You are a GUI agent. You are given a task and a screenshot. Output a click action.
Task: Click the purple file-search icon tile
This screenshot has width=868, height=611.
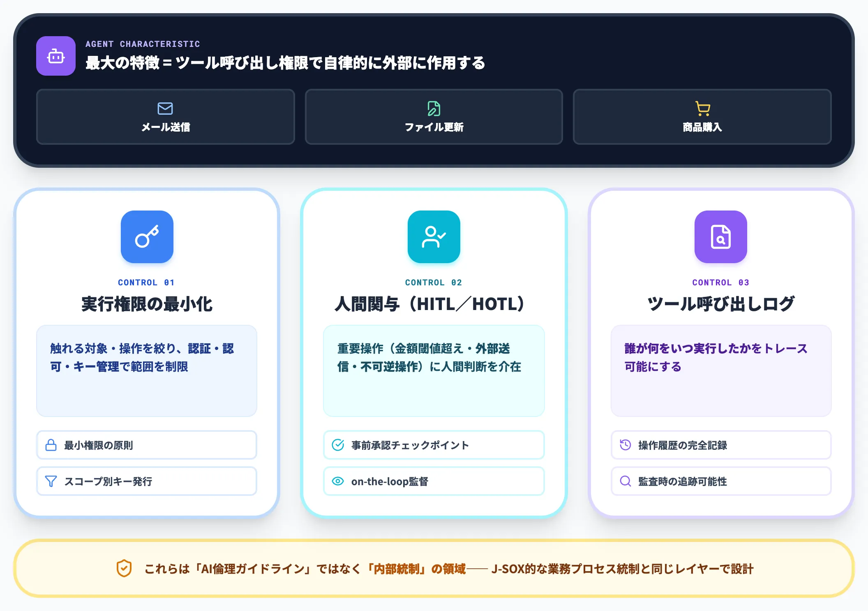coord(721,237)
